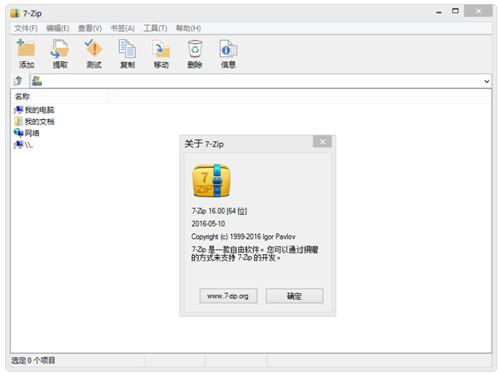This screenshot has width=500, height=374.
Task: Confirm with the 确定 button
Action: (x=294, y=296)
